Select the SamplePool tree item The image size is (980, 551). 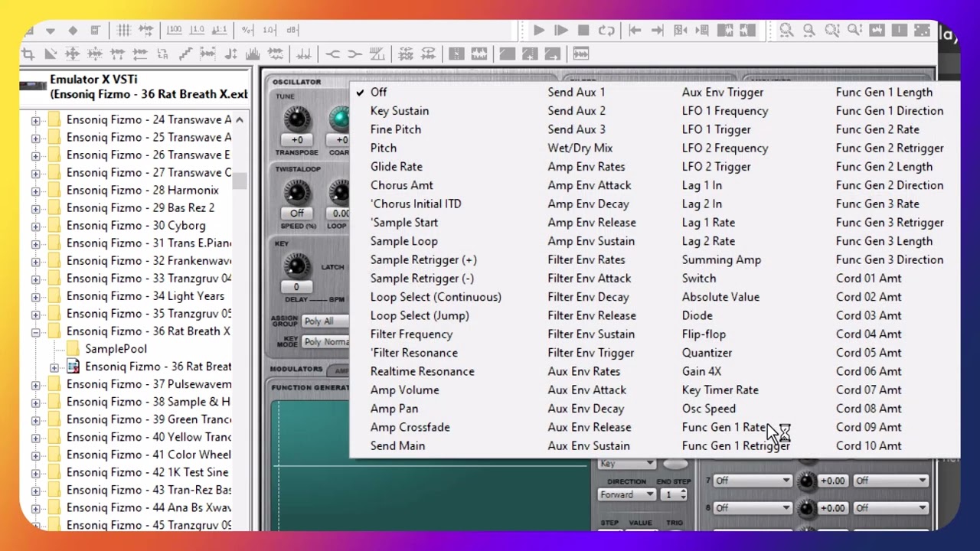tap(116, 349)
